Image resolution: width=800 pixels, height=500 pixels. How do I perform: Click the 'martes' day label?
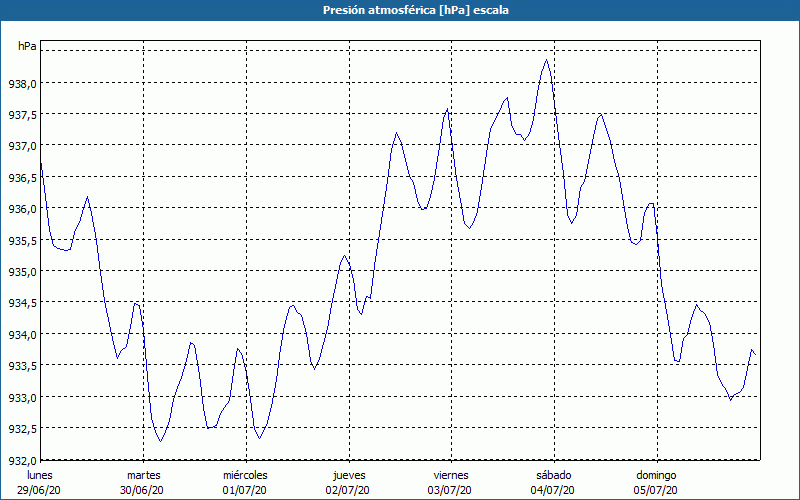[x=143, y=475]
